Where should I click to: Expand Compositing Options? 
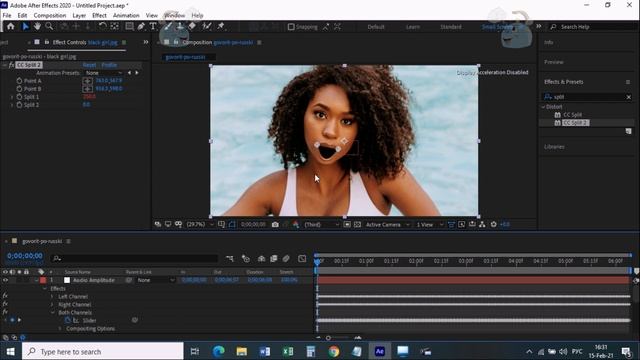click(x=60, y=329)
